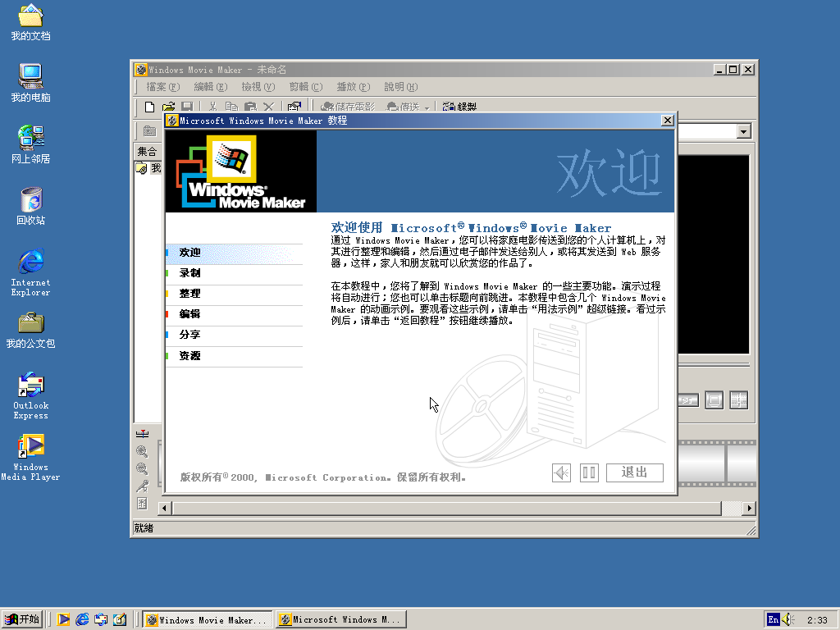Viewport: 840px width, 630px height.
Task: Open the 剪輯 menu
Action: [306, 87]
